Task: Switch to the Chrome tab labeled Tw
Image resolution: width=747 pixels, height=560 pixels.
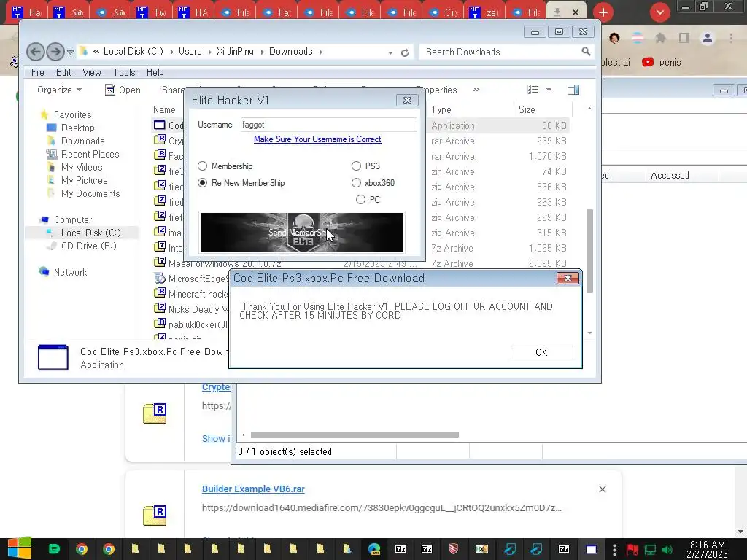Action: [x=153, y=12]
